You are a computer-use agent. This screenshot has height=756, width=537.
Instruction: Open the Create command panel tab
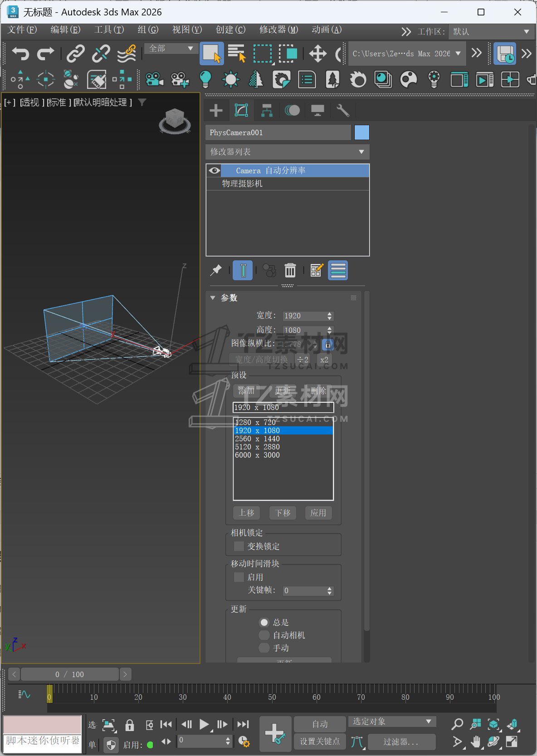coord(216,110)
